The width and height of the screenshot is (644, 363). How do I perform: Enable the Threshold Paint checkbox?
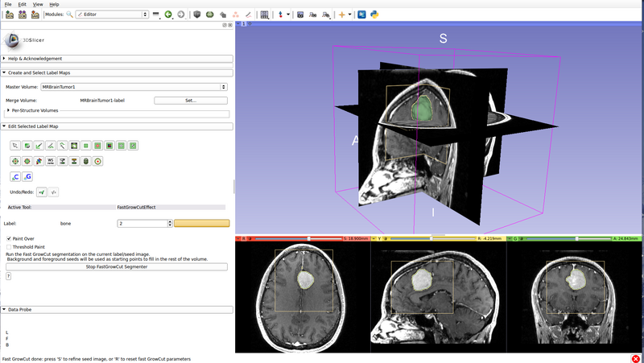[9, 247]
